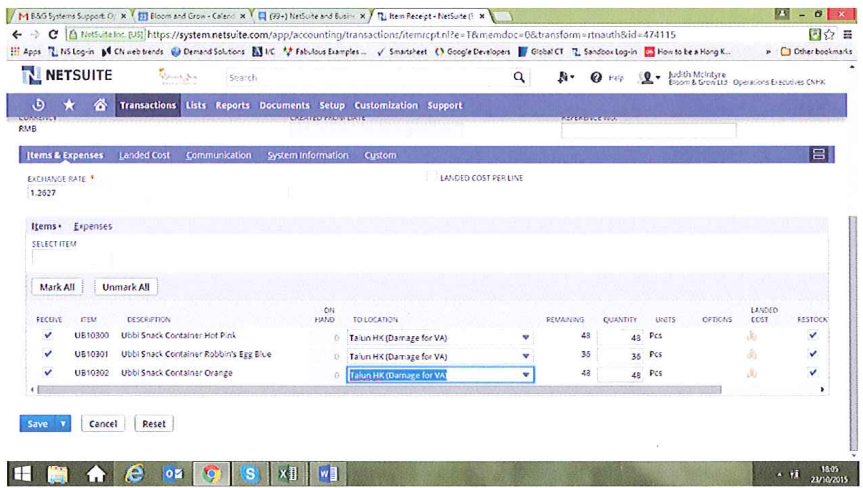Screen dimensions: 863x488
Task: Open Windows Start button
Action: pos(23,473)
